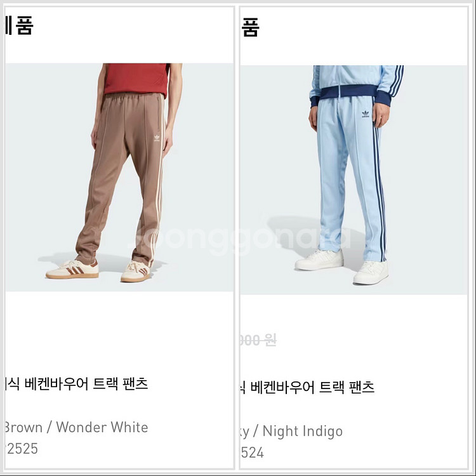Screen dimensions: 476x476
Task: Select the Brown / Wonder White color text
Action: (77, 427)
